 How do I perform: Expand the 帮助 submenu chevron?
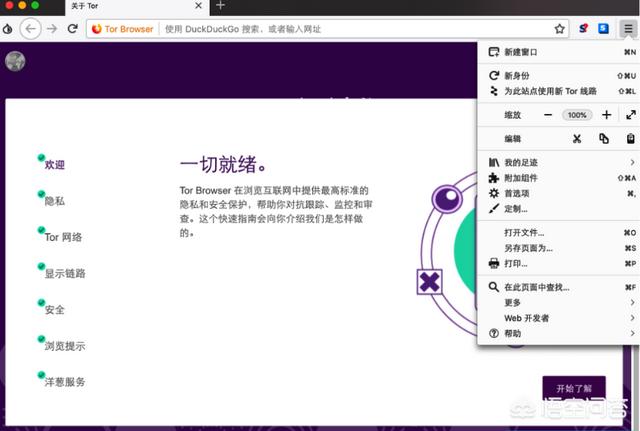[632, 333]
